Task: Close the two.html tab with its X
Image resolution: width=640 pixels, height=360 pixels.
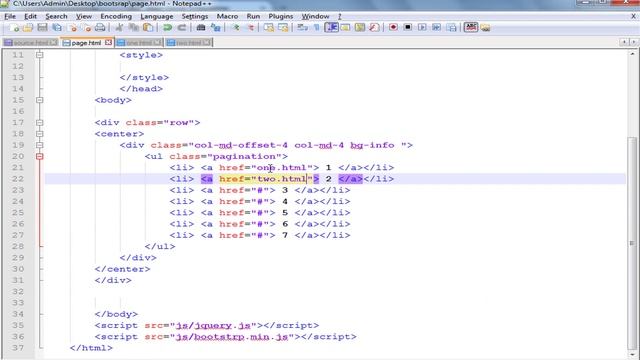Action: [x=207, y=42]
